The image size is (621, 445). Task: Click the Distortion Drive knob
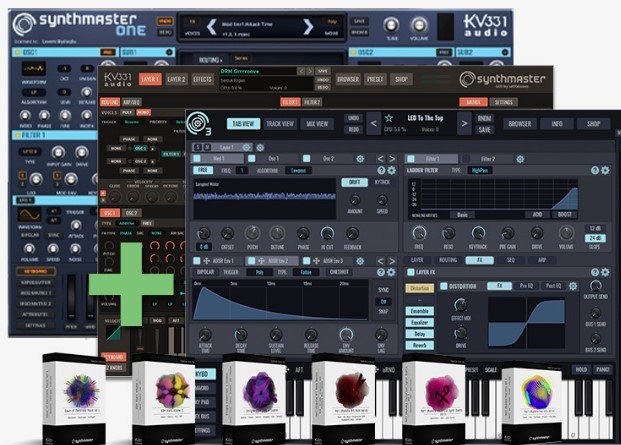461,333
